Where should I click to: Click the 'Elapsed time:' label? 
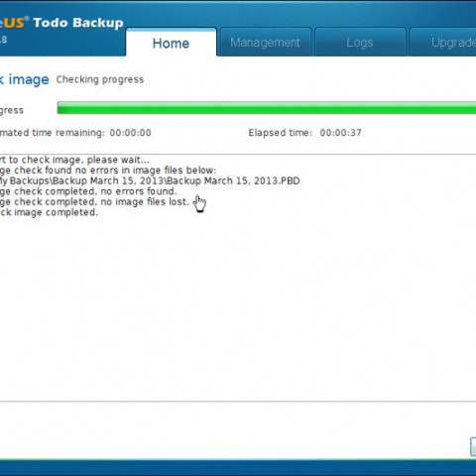click(x=281, y=133)
